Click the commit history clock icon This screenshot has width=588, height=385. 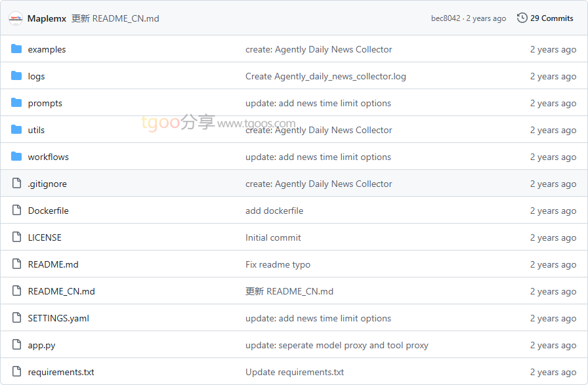(x=522, y=18)
